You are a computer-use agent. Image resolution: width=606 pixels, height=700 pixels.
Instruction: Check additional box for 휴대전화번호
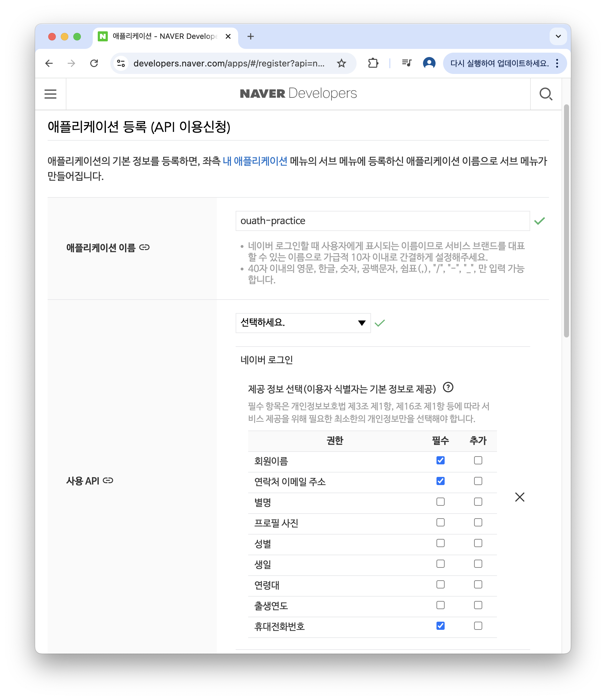478,626
